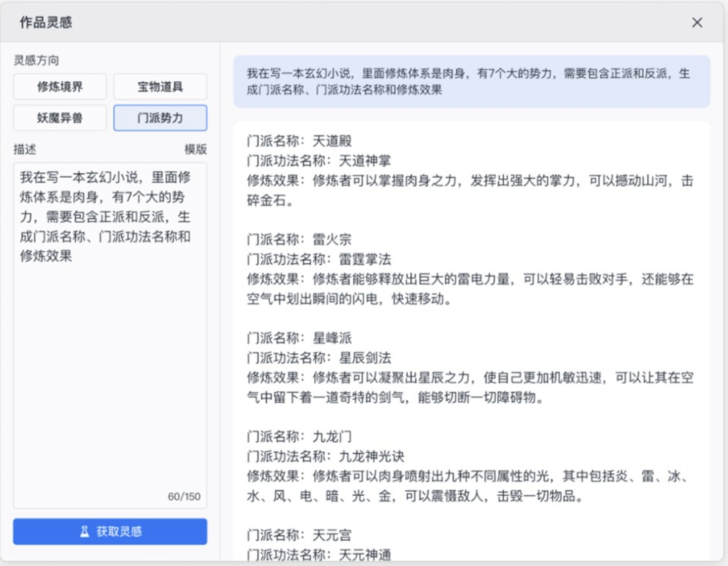Click the line 门派功法名称：雷霆掌法
The width and height of the screenshot is (728, 566).
319,259
